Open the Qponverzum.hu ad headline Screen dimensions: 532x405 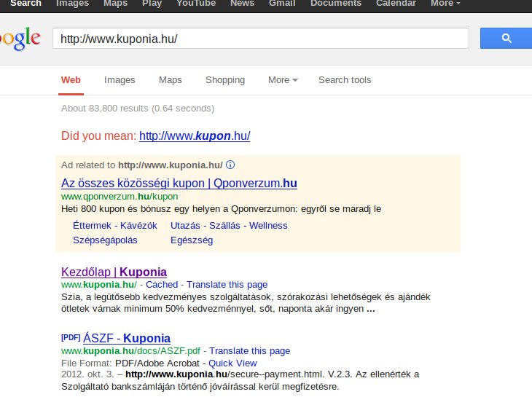coord(179,183)
